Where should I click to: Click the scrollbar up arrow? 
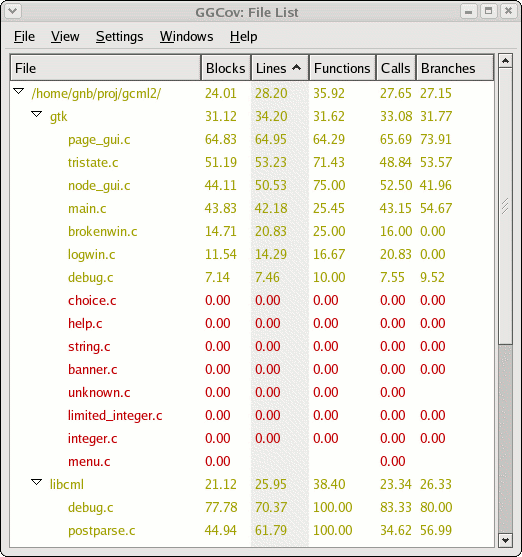[x=505, y=61]
